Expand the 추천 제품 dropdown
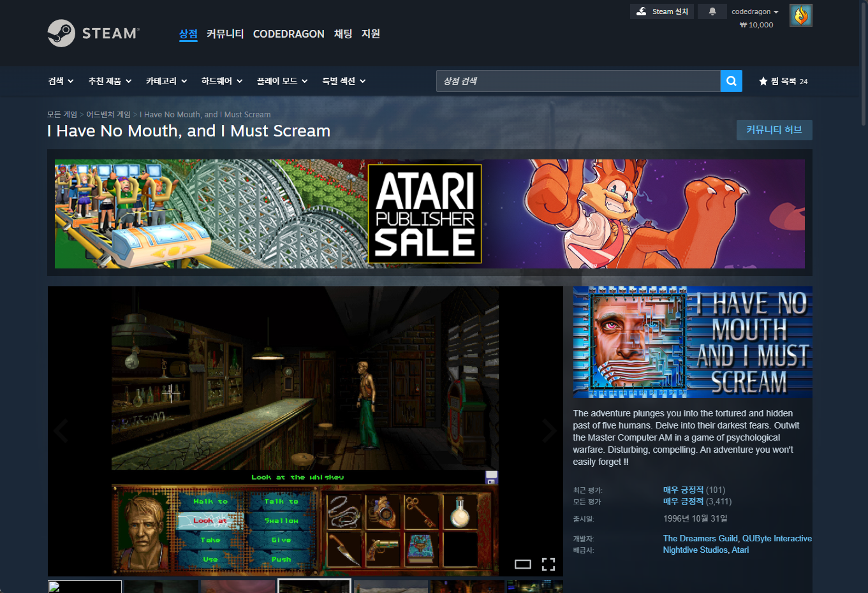This screenshot has height=593, width=868. point(110,81)
